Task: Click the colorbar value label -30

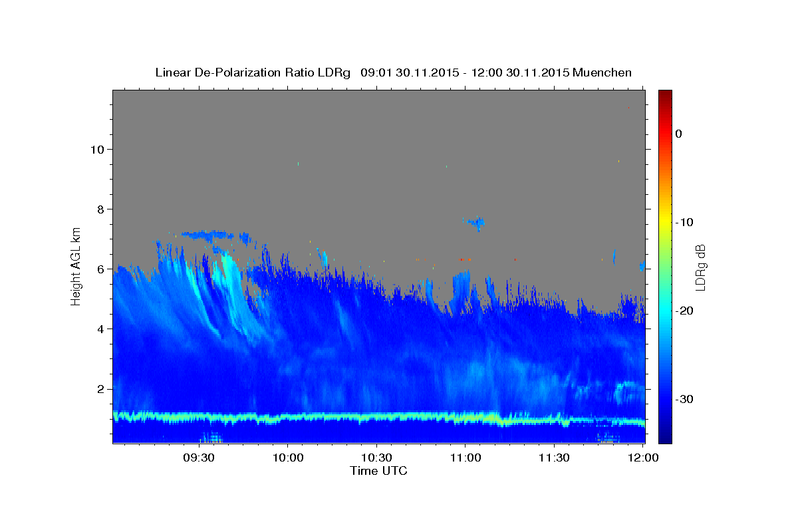Action: [684, 399]
